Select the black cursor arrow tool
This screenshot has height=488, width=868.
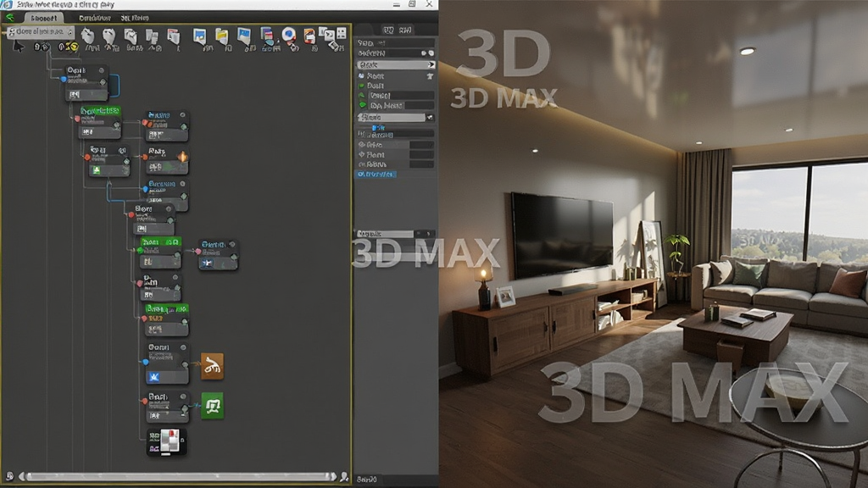point(19,47)
